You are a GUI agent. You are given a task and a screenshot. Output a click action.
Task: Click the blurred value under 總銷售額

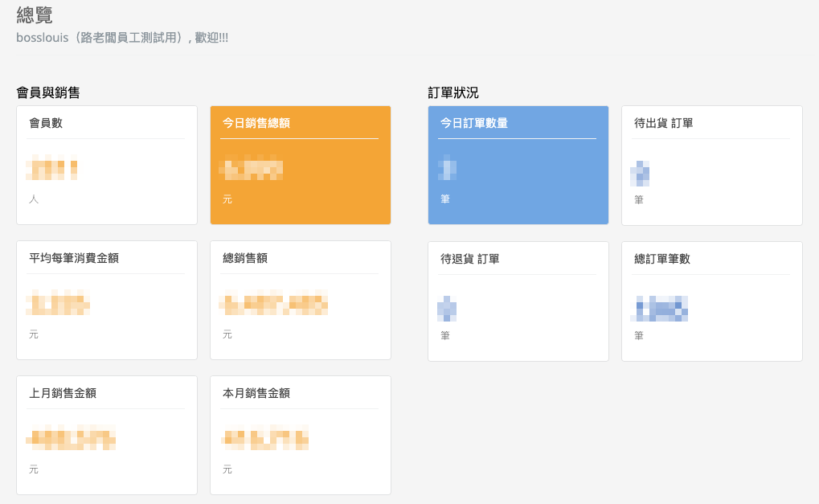(x=274, y=302)
